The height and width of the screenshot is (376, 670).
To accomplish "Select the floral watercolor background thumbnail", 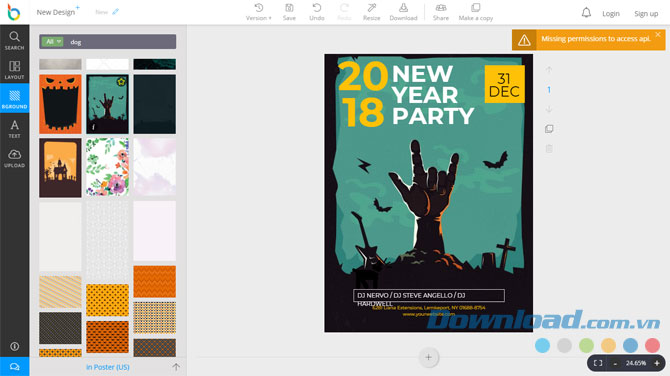I will 107,167.
